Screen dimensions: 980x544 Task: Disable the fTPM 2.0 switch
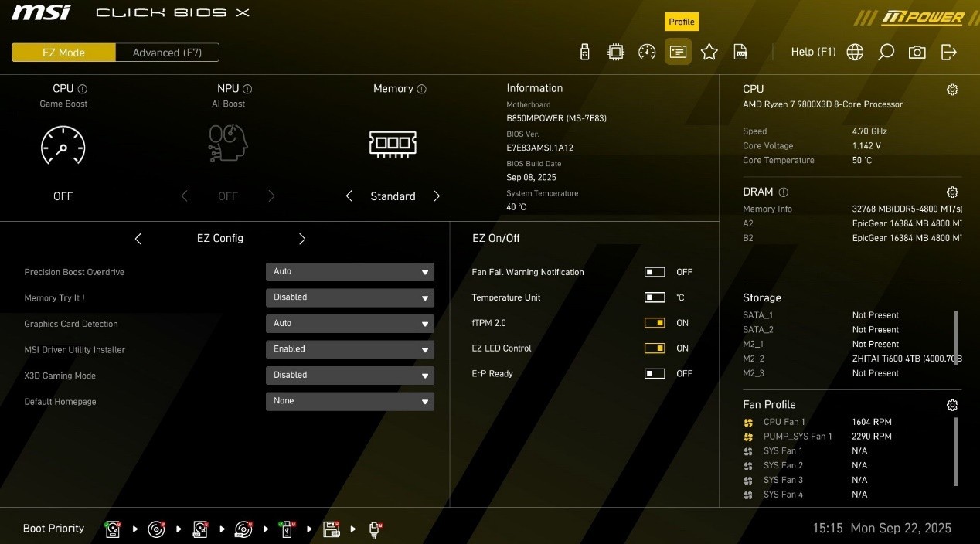pyautogui.click(x=655, y=323)
